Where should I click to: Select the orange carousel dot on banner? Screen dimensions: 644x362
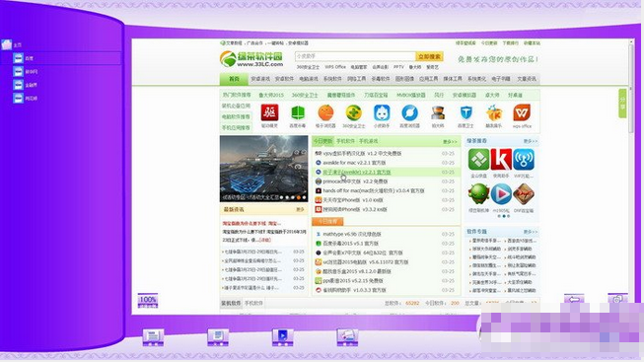[x=299, y=197]
